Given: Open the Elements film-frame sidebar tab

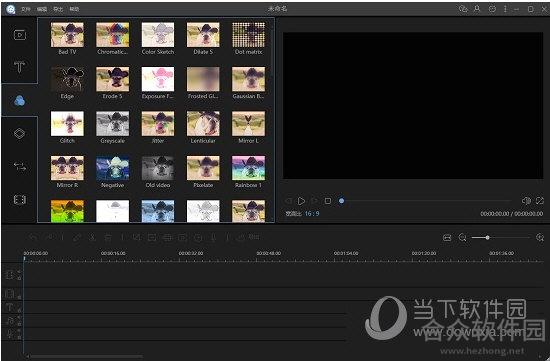Looking at the screenshot, I should coord(20,199).
